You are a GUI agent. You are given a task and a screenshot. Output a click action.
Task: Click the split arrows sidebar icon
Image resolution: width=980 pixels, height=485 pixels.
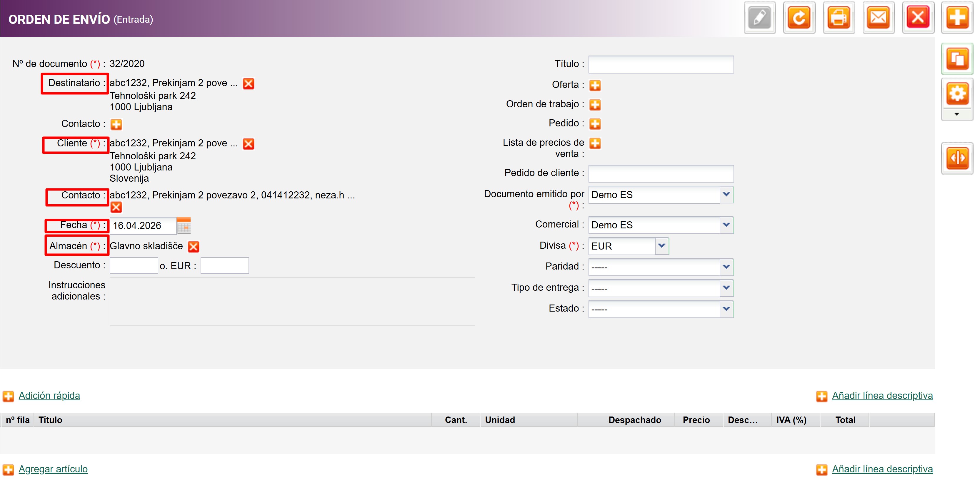click(x=957, y=158)
